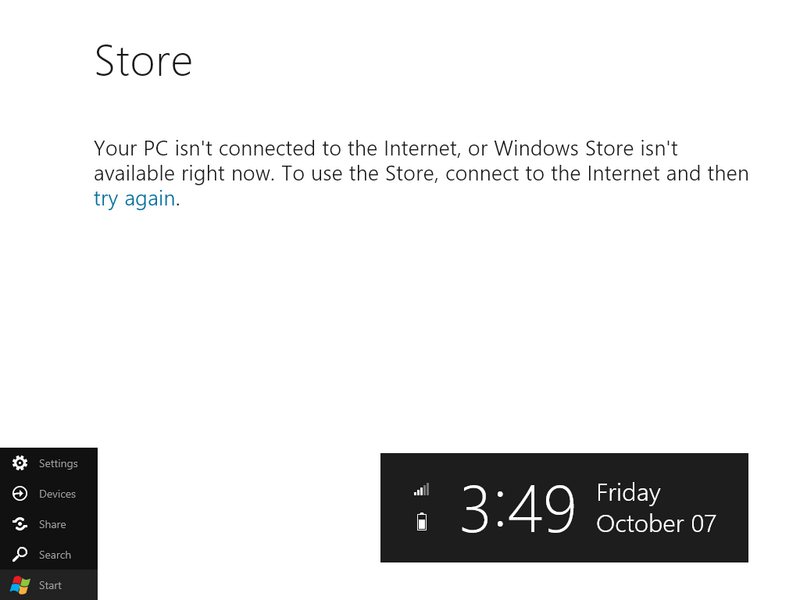Viewport: 800px width, 600px height.
Task: Click the Settings gear icon
Action: tap(19, 464)
